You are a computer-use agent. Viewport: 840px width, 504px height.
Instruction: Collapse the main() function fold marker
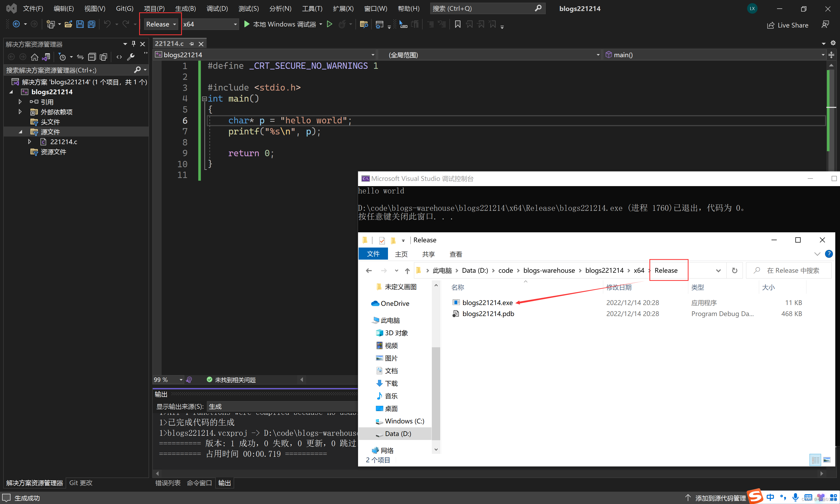pos(204,99)
